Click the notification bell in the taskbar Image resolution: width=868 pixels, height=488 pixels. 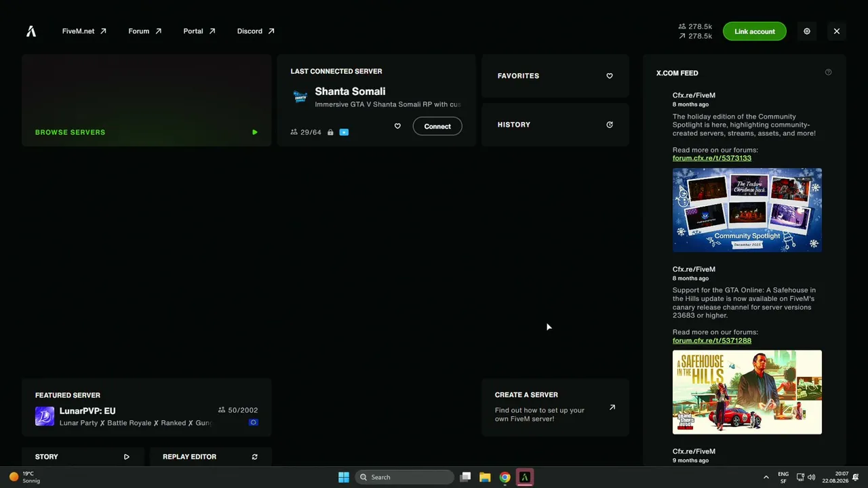point(857,477)
